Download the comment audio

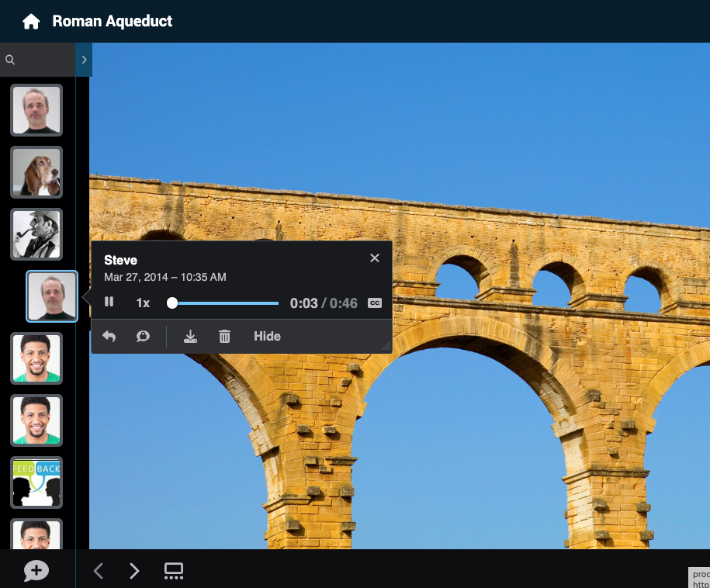coord(190,337)
